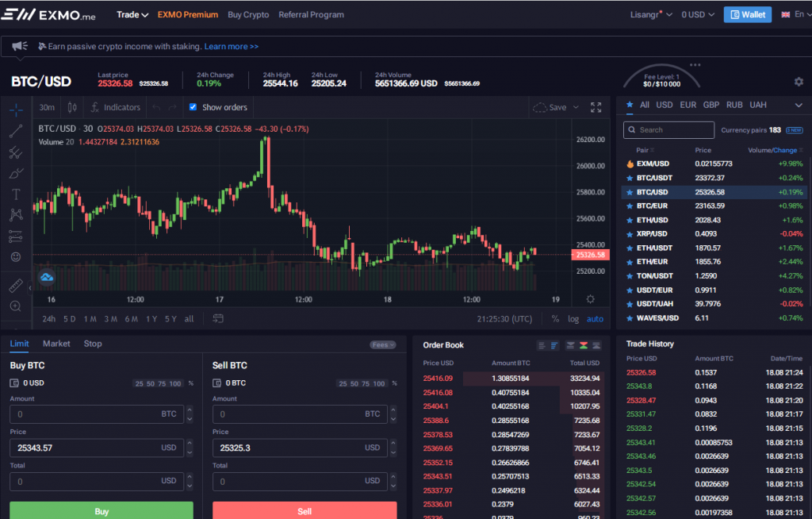The image size is (812, 519).
Task: Select the text annotation tool
Action: [16, 194]
